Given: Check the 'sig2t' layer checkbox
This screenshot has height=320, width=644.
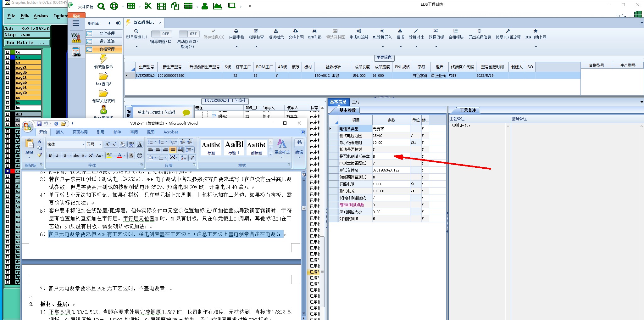Looking at the screenshot, I should [8, 67].
